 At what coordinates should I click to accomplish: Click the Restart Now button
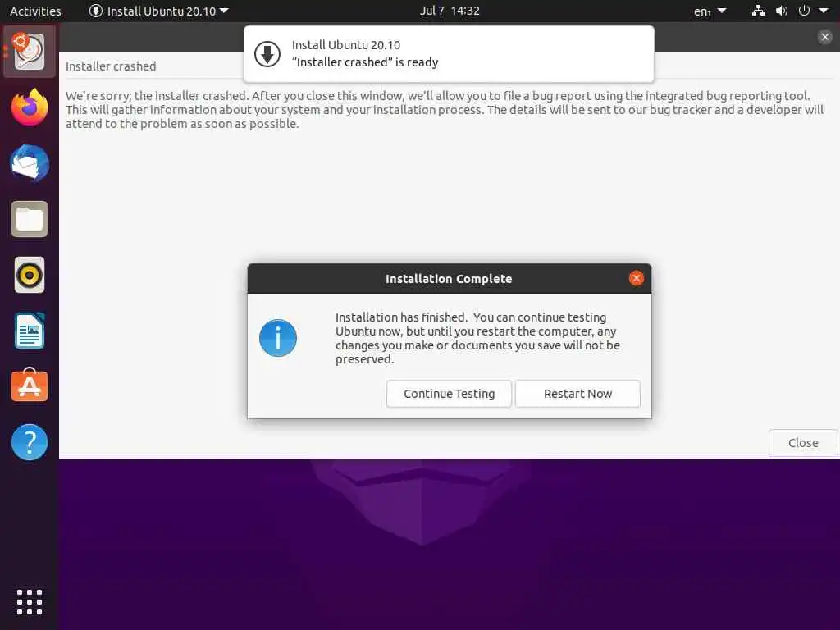(x=577, y=394)
